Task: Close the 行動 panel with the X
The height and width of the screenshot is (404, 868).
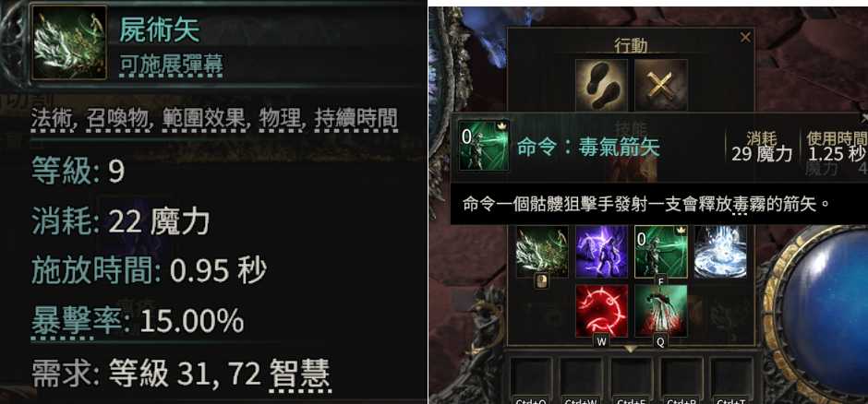Action: click(746, 37)
